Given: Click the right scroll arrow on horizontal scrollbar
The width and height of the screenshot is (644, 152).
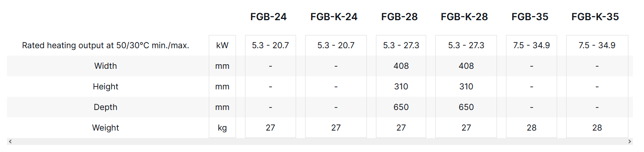Looking at the screenshot, I should [630, 141].
